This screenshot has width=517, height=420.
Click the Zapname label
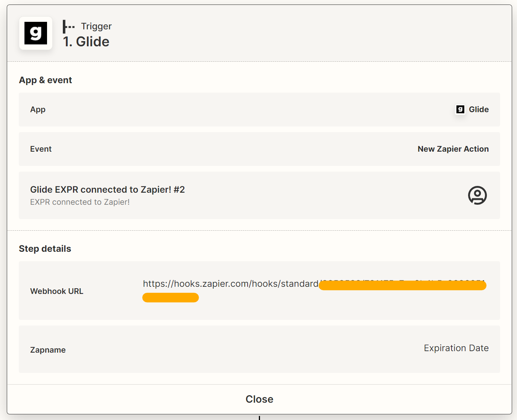pyautogui.click(x=48, y=350)
